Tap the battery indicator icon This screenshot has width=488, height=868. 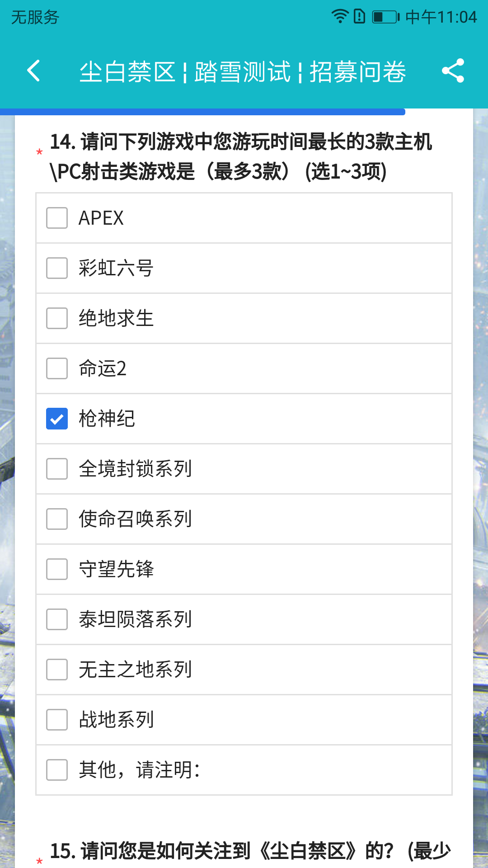pos(385,17)
